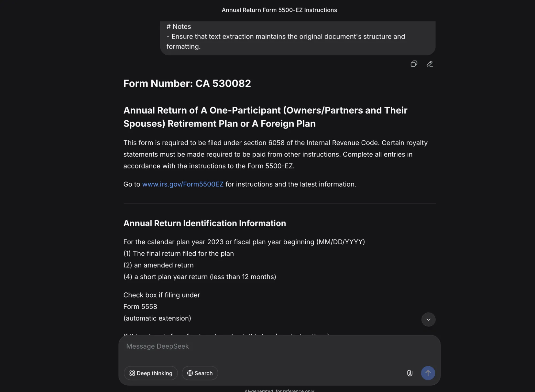Click the 'Form 5558' text line
This screenshot has width=535, height=392.
pos(140,307)
